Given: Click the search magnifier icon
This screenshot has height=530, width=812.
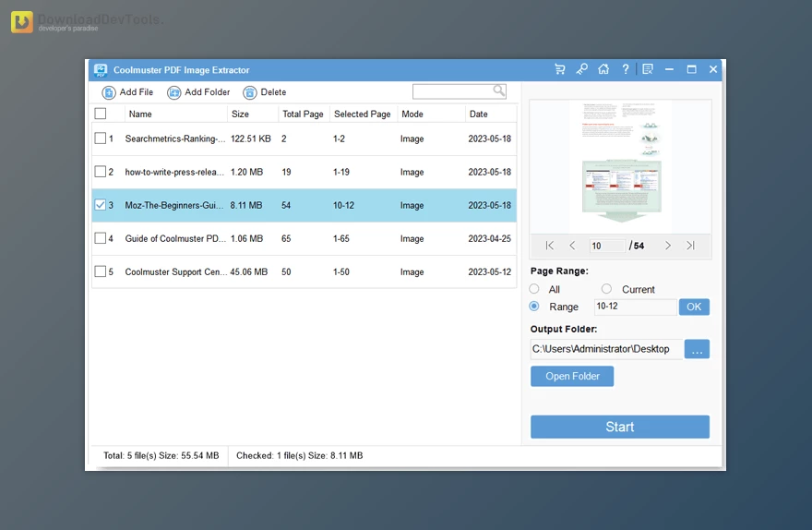Looking at the screenshot, I should point(498,91).
